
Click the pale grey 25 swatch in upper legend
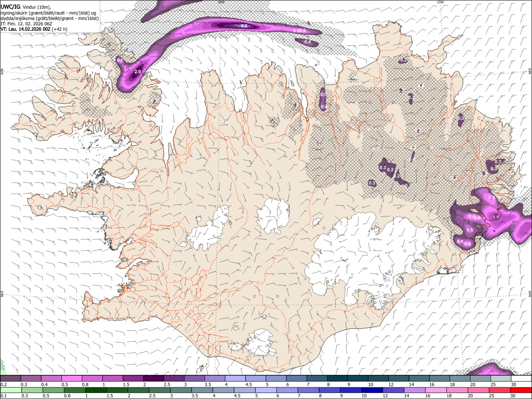pos(501,378)
